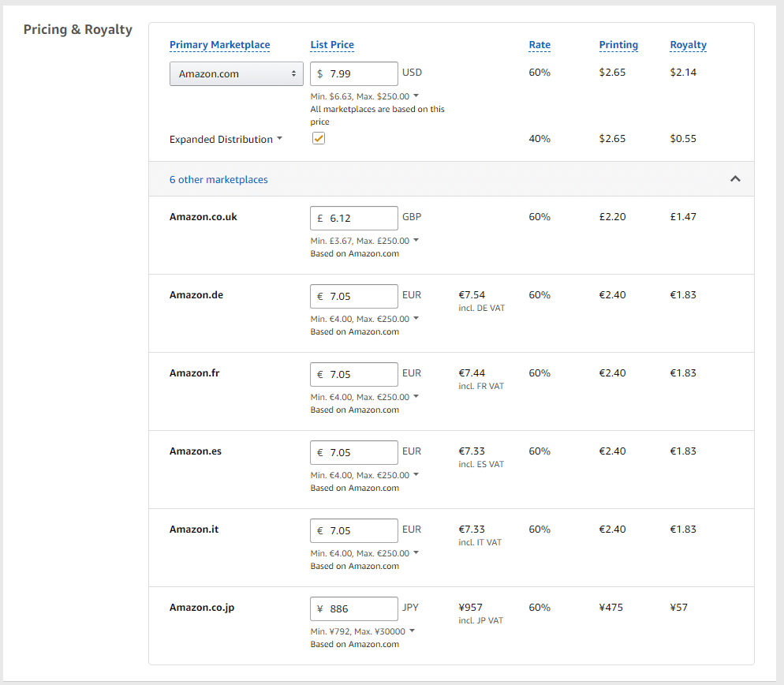Open the Royalty column help link
784x685 pixels.
point(688,44)
